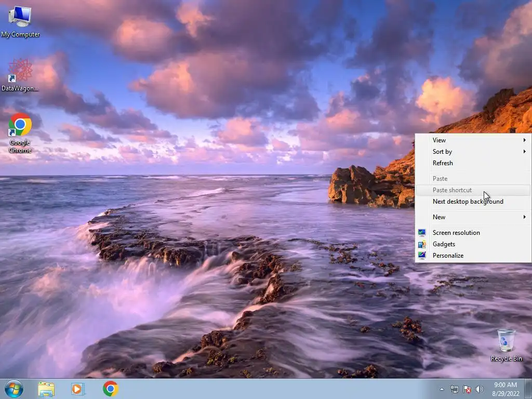Choose Refresh in the context menu
The width and height of the screenshot is (532, 399).
[473, 163]
